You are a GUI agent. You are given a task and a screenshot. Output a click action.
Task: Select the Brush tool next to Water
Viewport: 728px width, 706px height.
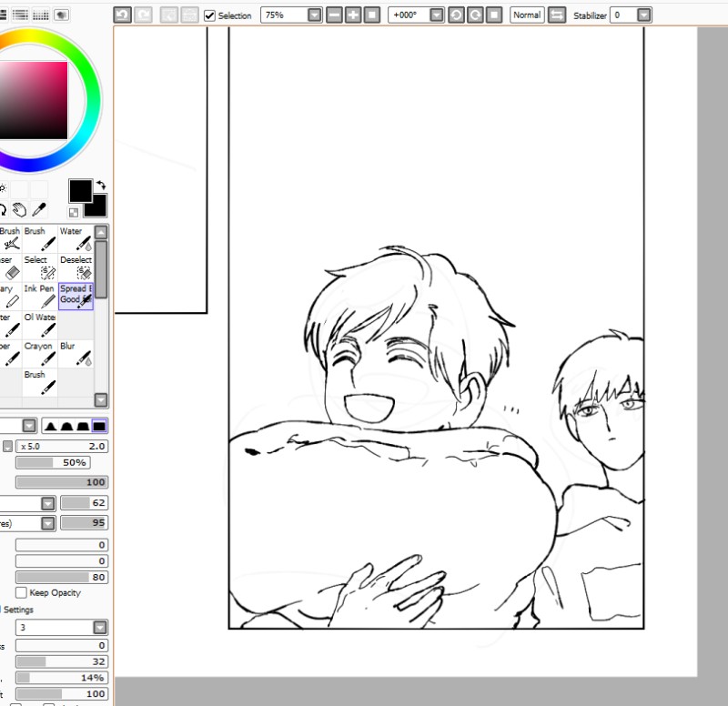(40, 238)
